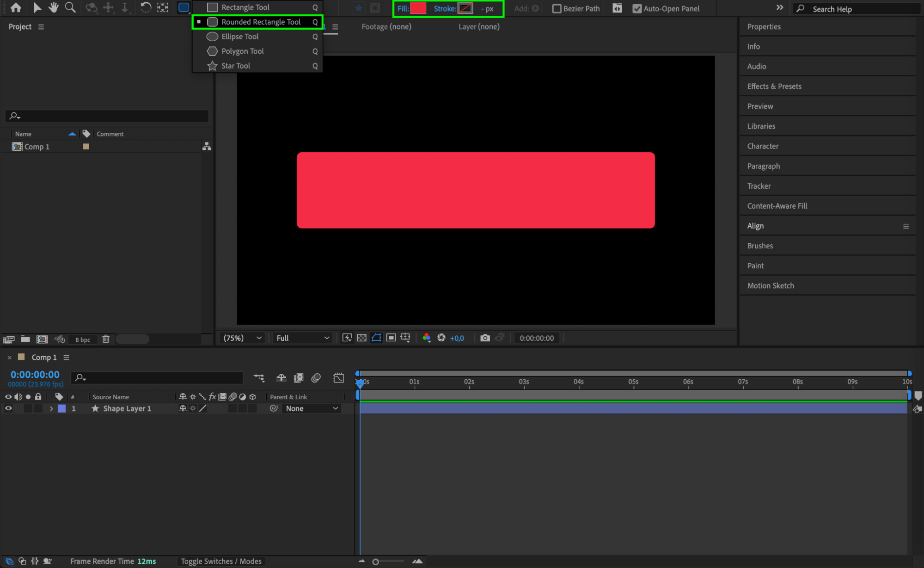Click the Home icon in toolbar
The image size is (924, 568).
[16, 7]
